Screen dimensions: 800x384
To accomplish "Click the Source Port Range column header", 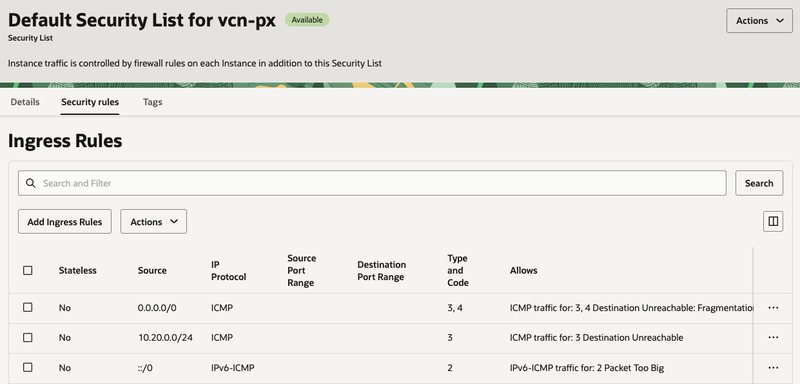I will 302,270.
